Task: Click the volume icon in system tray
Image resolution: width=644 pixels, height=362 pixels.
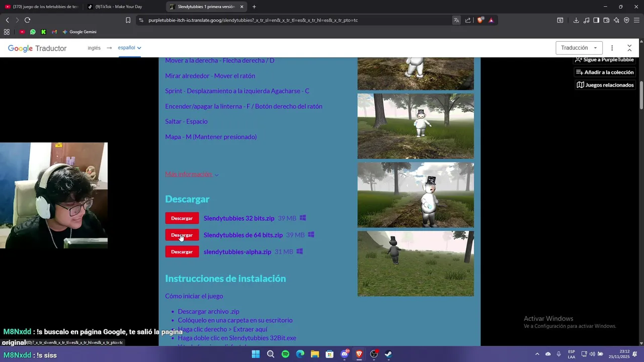Action: point(592,354)
